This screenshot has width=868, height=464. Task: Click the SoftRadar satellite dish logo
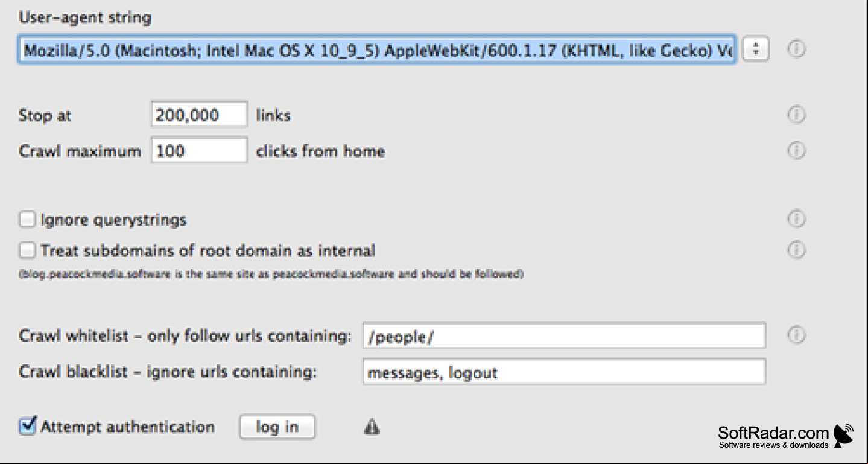pyautogui.click(x=844, y=436)
